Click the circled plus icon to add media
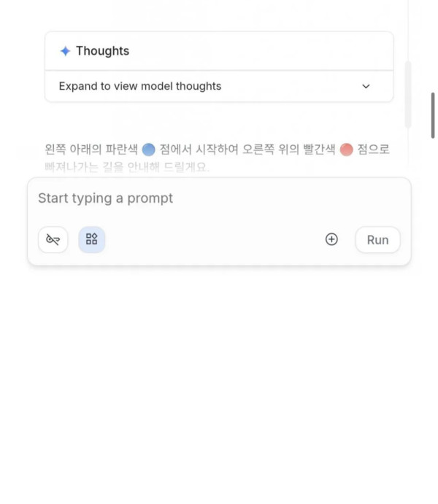 click(x=331, y=239)
